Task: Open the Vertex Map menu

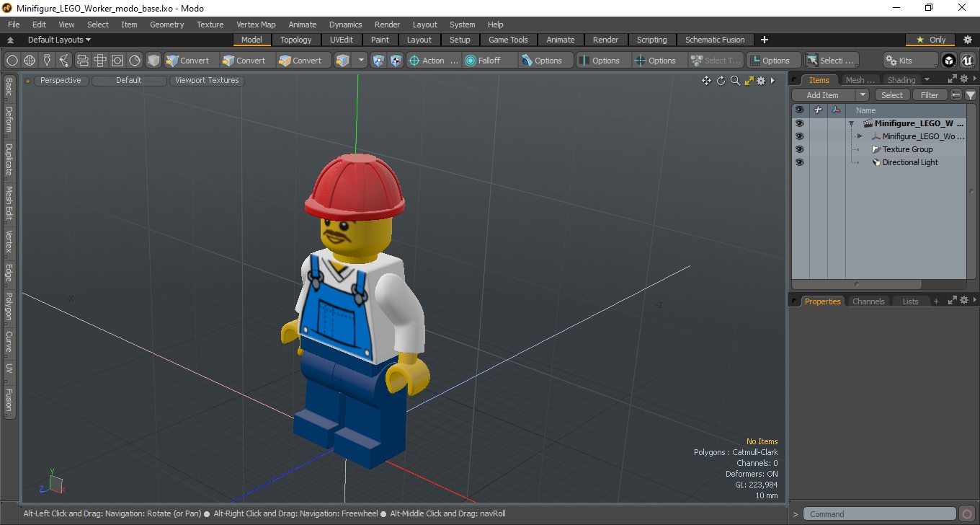Action: pos(256,25)
